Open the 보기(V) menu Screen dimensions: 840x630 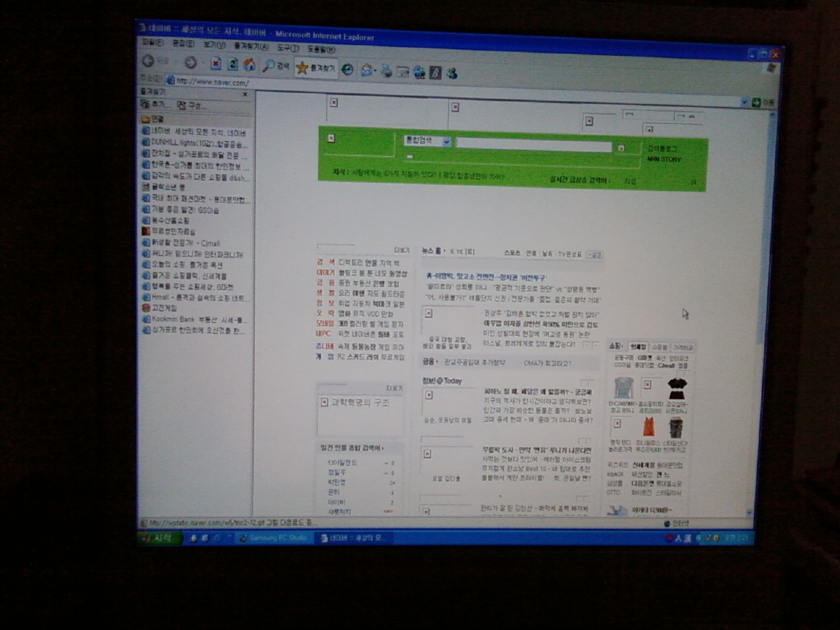pos(214,45)
